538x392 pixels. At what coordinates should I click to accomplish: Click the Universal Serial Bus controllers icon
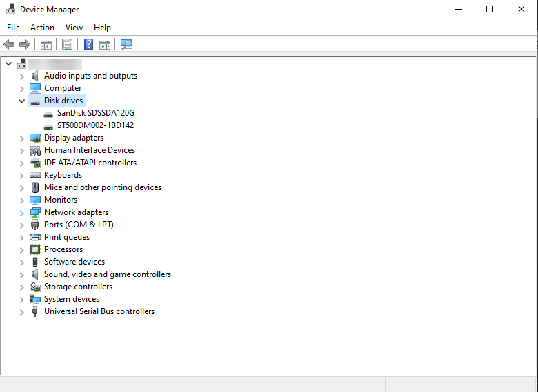[x=34, y=311]
